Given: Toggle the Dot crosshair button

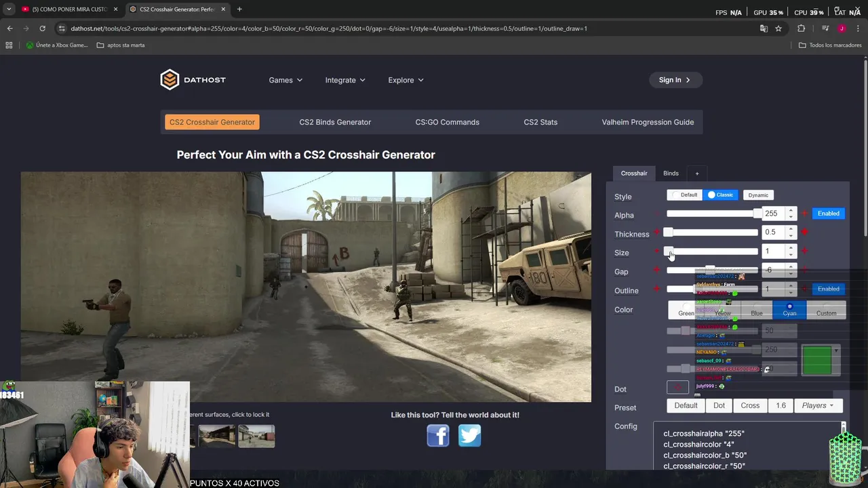Looking at the screenshot, I should pos(677,387).
